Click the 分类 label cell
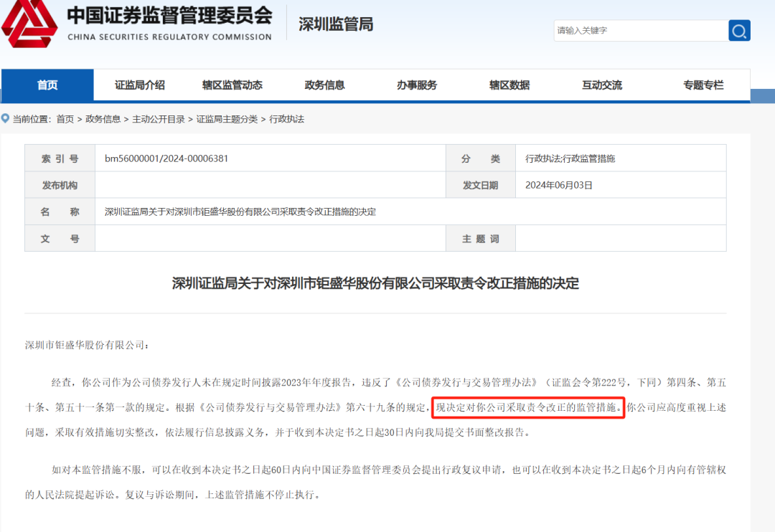Viewport: 775px width, 532px height. (x=480, y=158)
